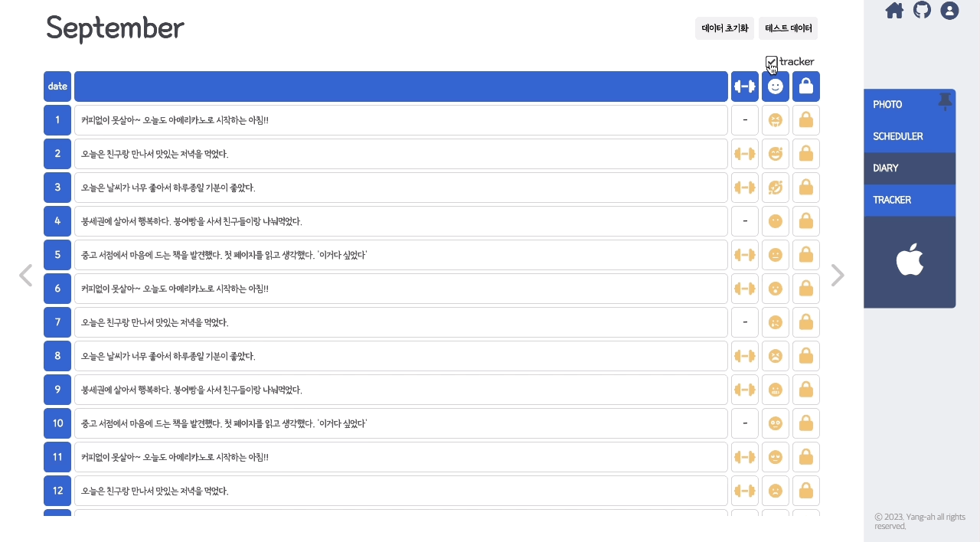Click the September month heading
The image size is (980, 542).
tap(115, 28)
